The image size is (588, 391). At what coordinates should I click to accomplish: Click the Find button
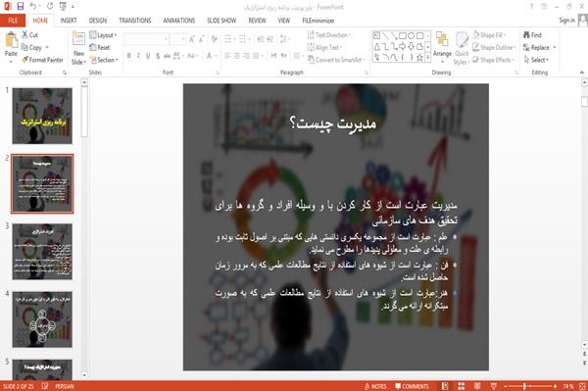(x=532, y=35)
